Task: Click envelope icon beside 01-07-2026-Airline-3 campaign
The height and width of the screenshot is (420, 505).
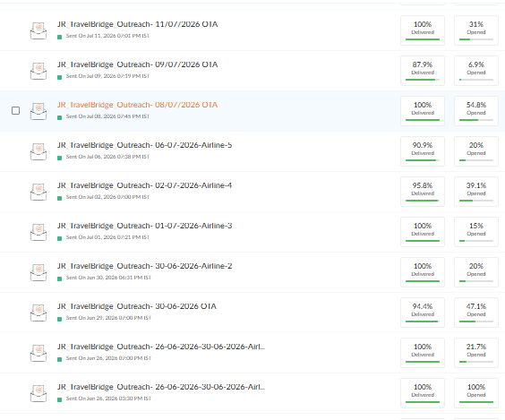Action: 39,232
